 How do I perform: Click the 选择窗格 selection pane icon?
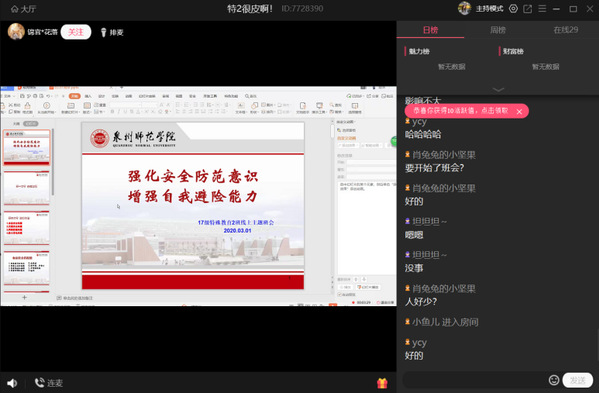[x=355, y=107]
